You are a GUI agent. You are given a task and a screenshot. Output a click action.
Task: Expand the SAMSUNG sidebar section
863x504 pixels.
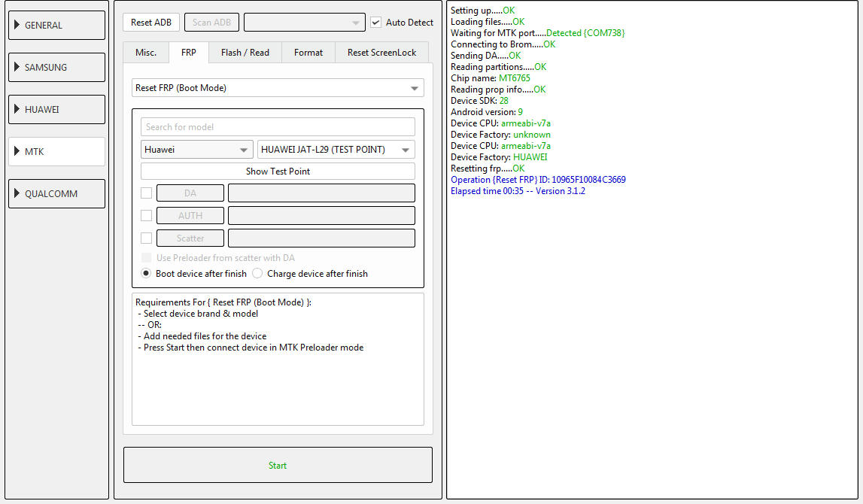[x=56, y=67]
